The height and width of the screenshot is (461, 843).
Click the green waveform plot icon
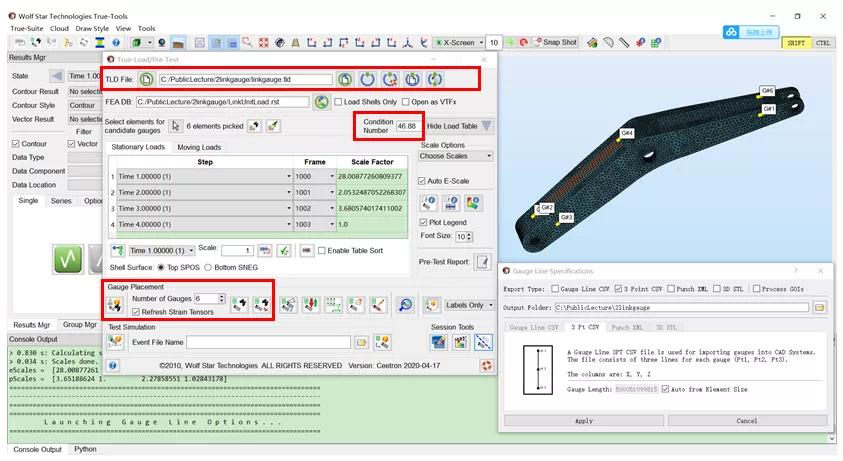[68, 259]
